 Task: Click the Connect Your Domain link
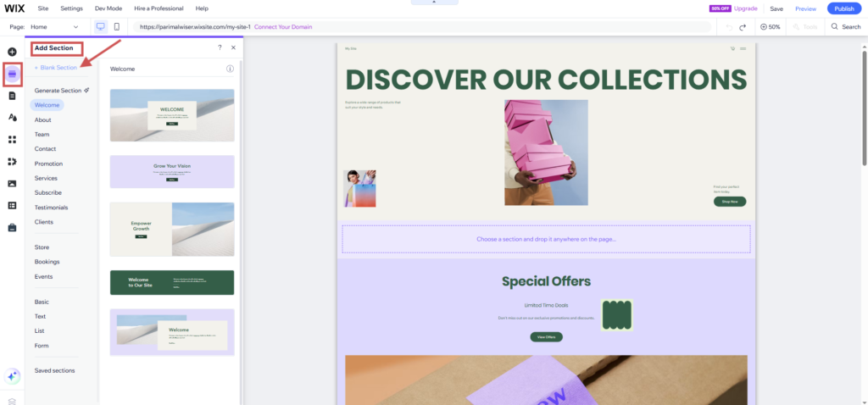click(x=283, y=27)
